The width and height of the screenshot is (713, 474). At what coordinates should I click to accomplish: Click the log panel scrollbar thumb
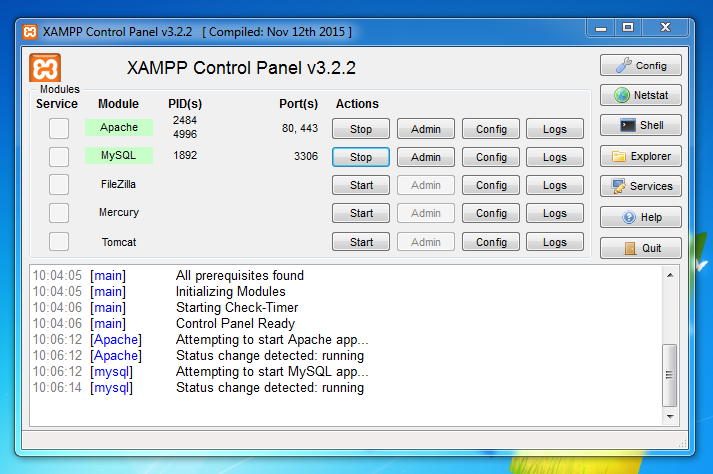[669, 375]
